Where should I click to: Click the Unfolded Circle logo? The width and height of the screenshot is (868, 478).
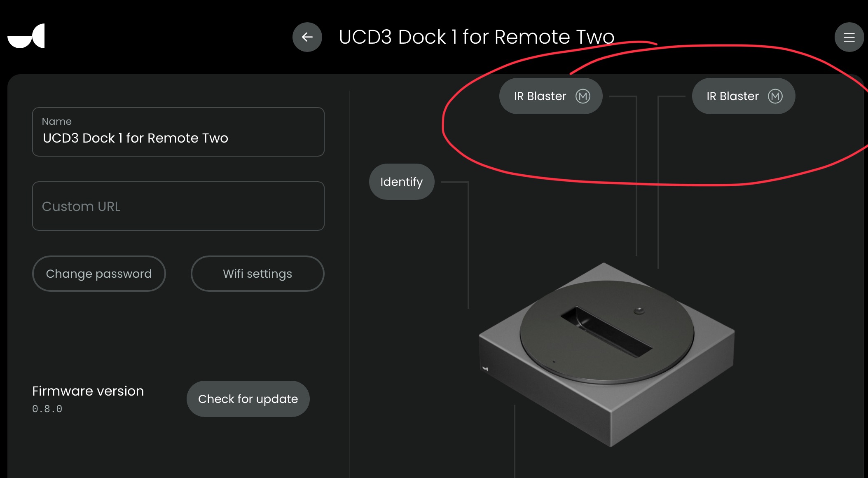point(26,36)
